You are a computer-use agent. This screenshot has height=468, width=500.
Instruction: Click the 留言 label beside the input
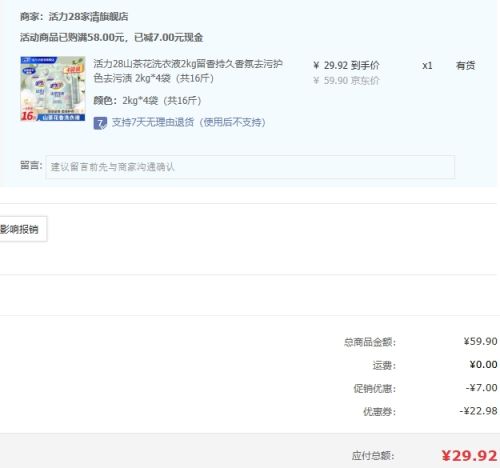(31, 165)
